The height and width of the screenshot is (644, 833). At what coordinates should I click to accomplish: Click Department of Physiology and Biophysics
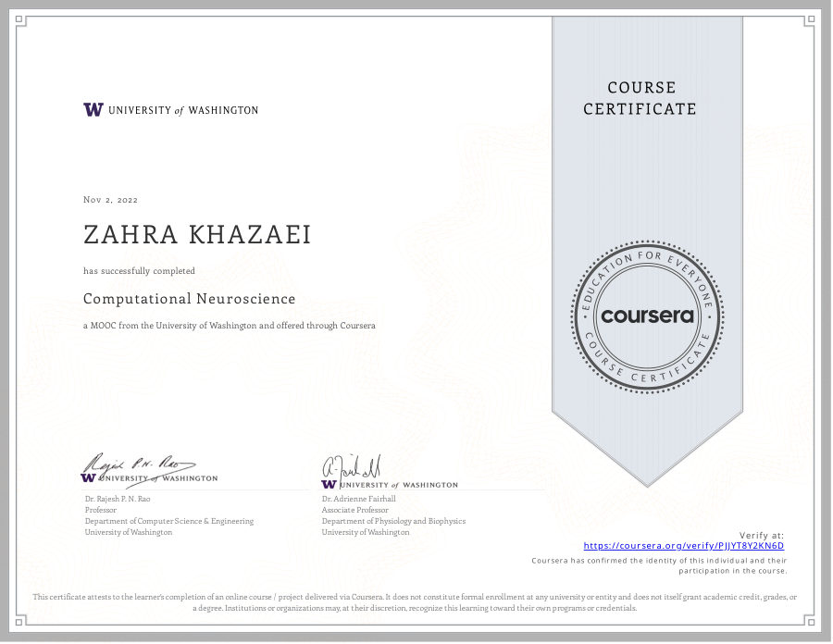click(x=393, y=521)
